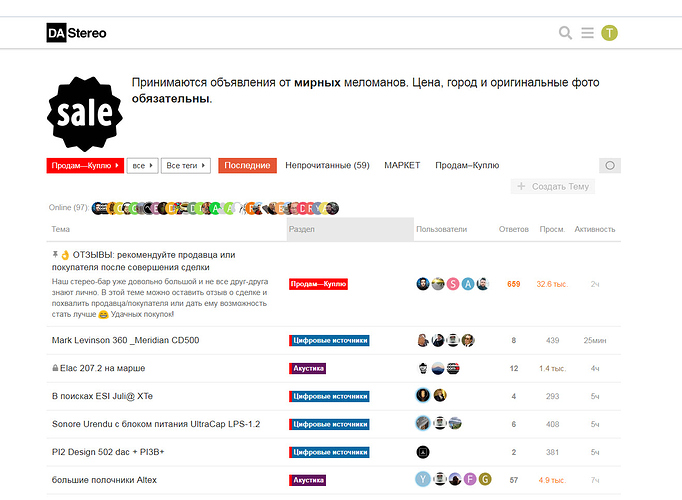Click the pink S avatar in ОТЗЫВЫ row
Viewport: 682px width, 500px height.
pos(453,284)
